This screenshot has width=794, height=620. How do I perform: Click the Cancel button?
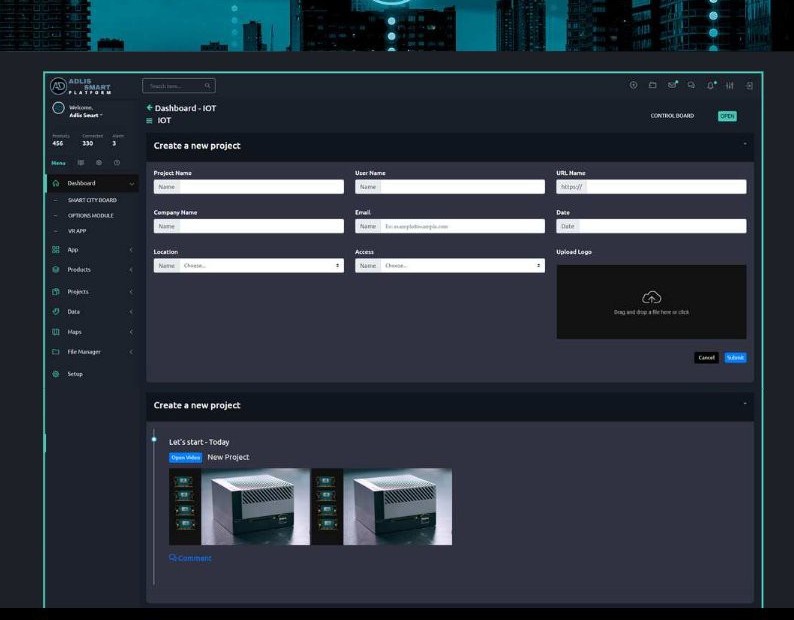(706, 358)
